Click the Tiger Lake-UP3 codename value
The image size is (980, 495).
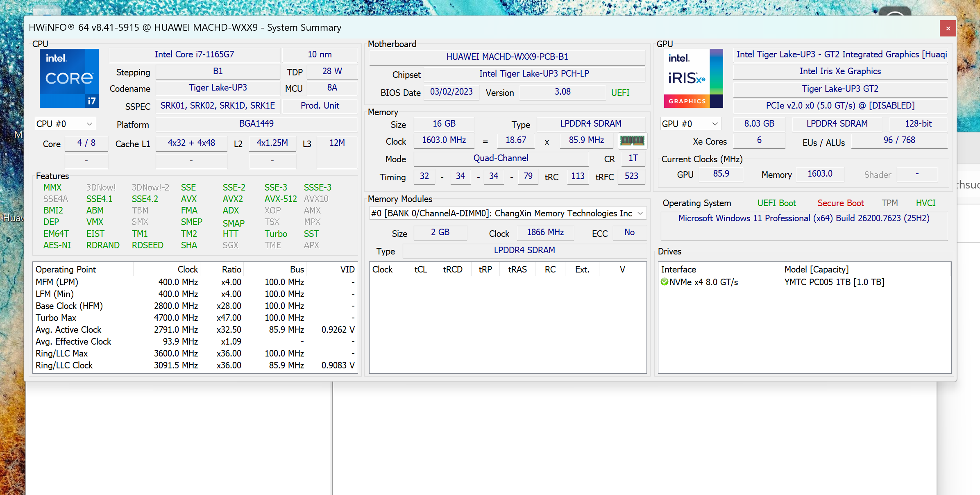tap(218, 88)
